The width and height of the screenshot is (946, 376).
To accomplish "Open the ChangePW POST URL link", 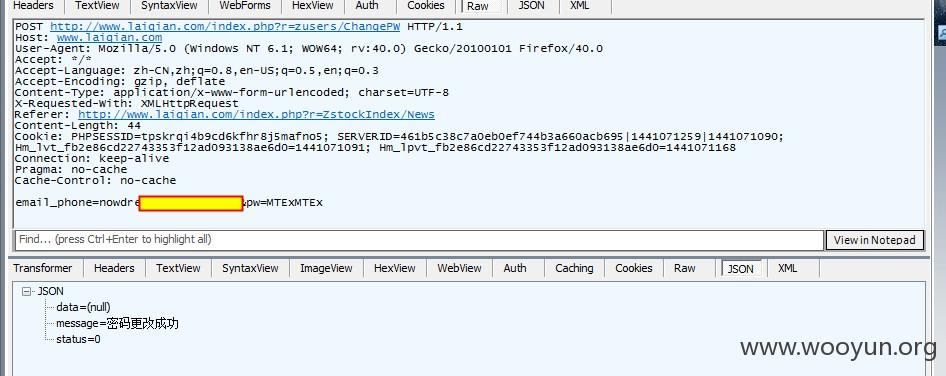I will [225, 27].
